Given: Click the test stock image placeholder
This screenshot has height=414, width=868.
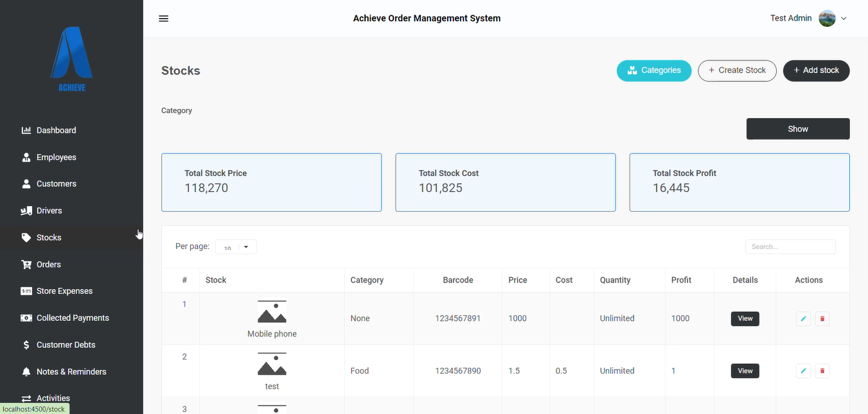Looking at the screenshot, I should 272,364.
